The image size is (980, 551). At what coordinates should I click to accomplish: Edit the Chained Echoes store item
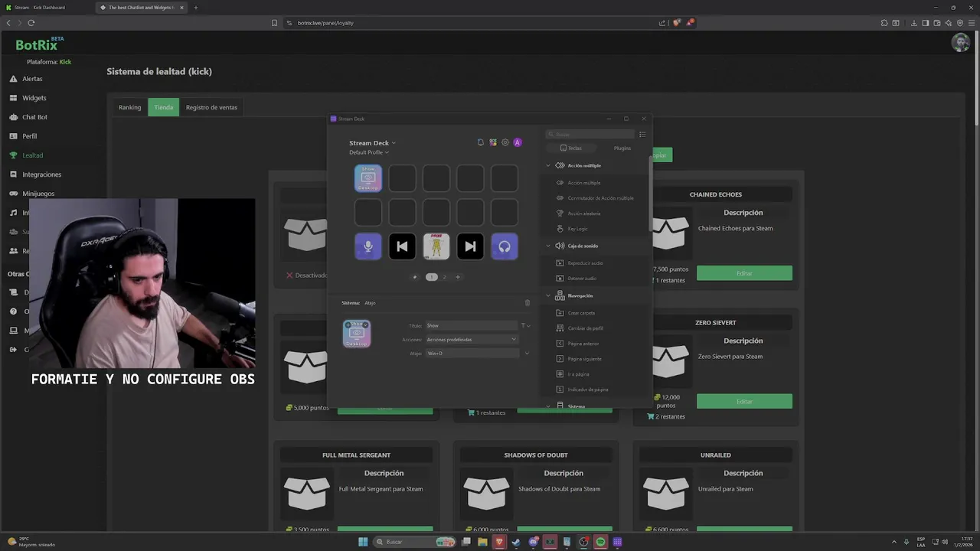point(744,273)
